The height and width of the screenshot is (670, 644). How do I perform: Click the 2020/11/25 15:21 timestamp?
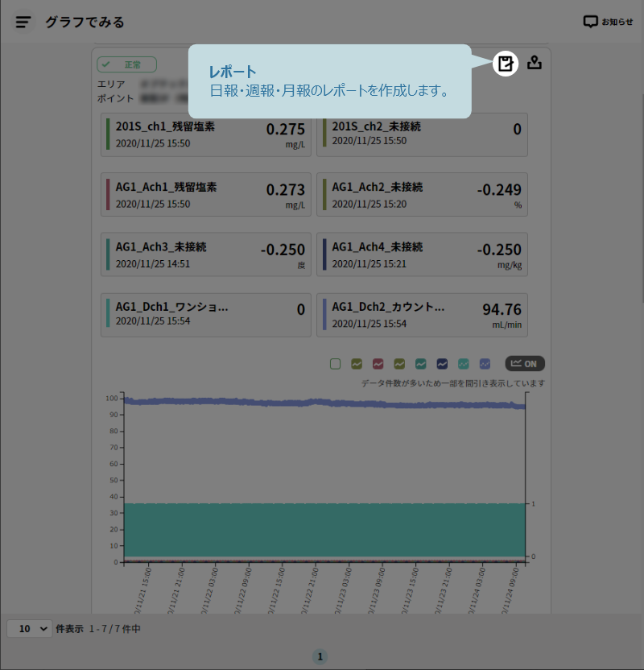(369, 263)
